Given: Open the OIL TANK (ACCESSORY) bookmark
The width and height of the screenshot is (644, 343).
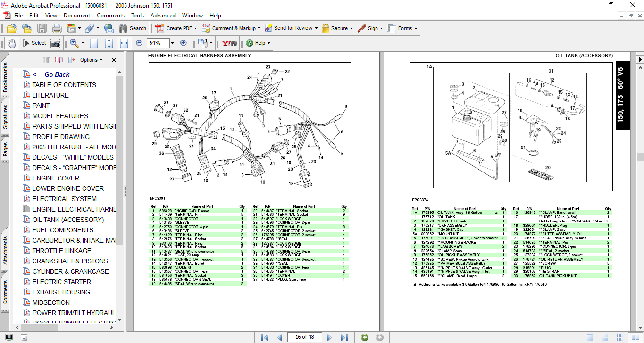Looking at the screenshot, I should pos(68,220).
